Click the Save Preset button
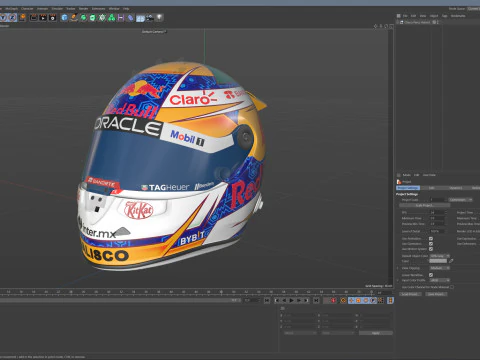Screen dimensions: 480x360 [x=436, y=294]
